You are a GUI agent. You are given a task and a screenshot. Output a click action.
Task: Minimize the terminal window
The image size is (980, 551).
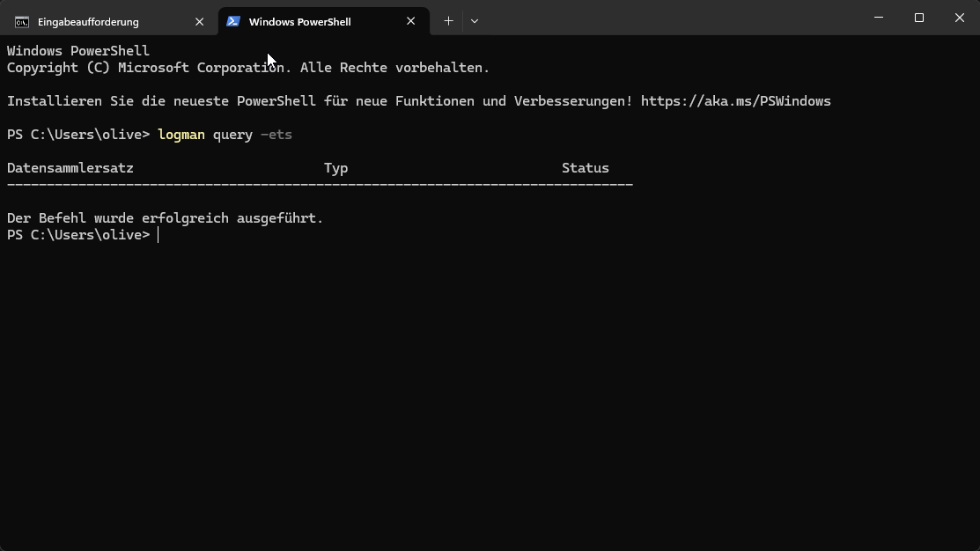(x=879, y=18)
